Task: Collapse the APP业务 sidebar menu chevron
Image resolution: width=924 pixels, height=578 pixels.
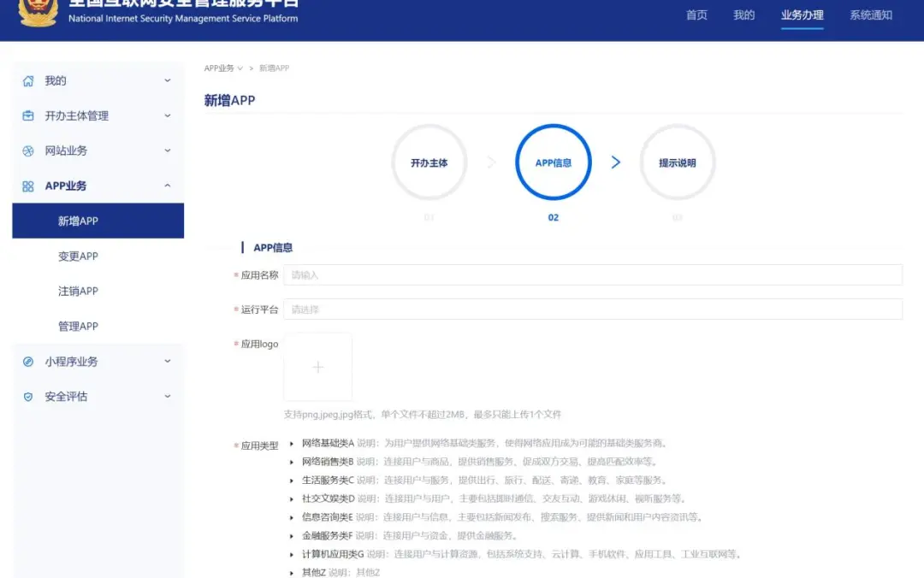Action: [168, 186]
